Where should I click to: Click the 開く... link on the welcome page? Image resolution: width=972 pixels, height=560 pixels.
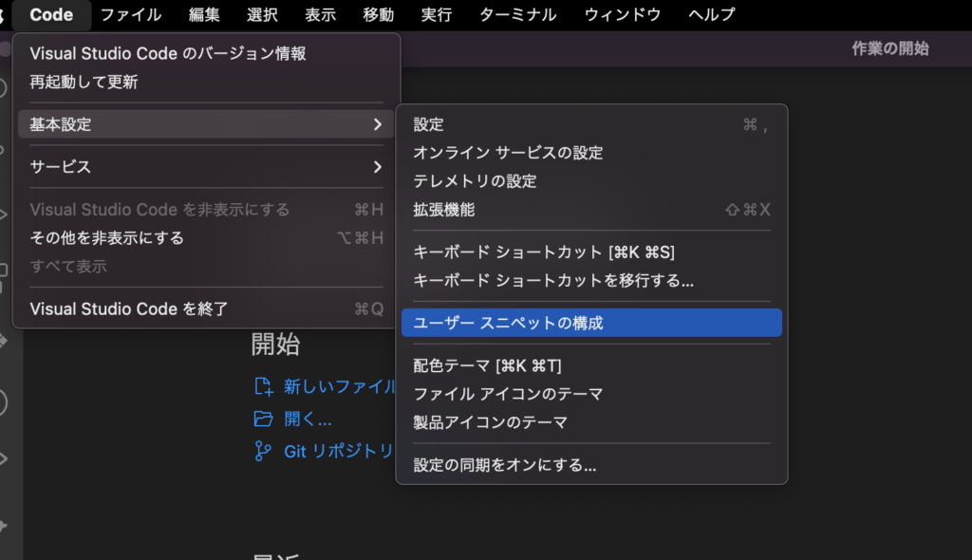pyautogui.click(x=300, y=419)
